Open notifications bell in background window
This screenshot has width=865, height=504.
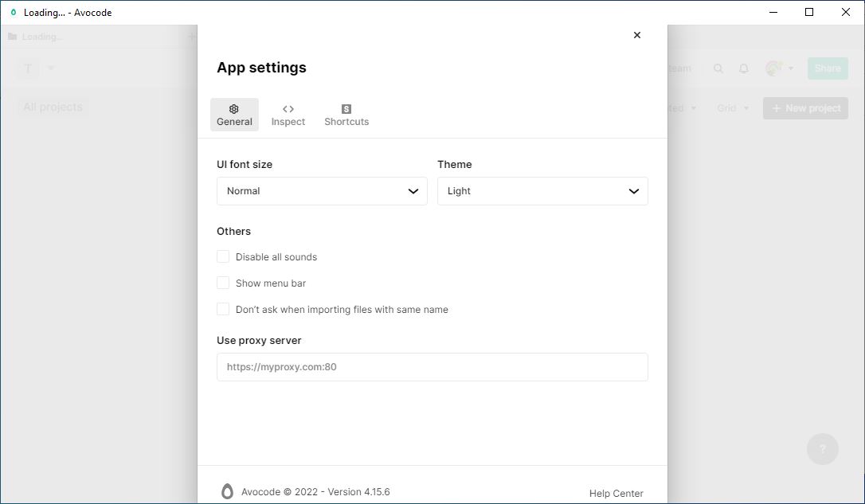click(744, 68)
